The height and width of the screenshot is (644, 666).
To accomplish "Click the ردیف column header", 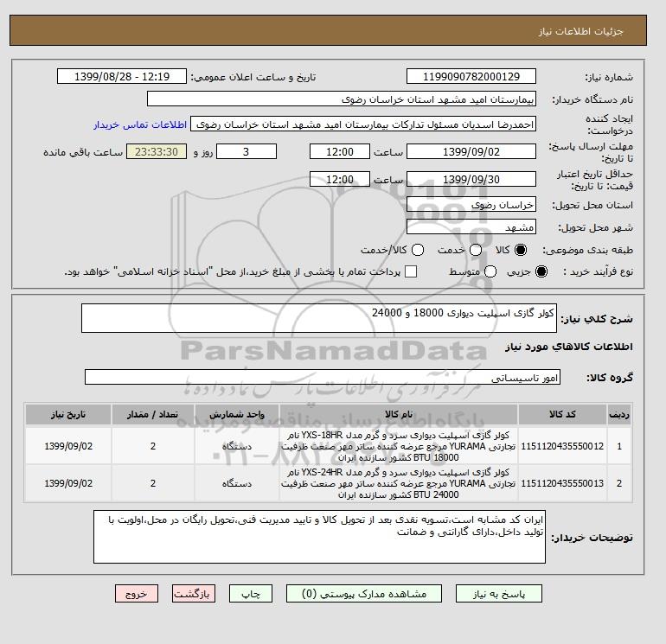I will [619, 414].
